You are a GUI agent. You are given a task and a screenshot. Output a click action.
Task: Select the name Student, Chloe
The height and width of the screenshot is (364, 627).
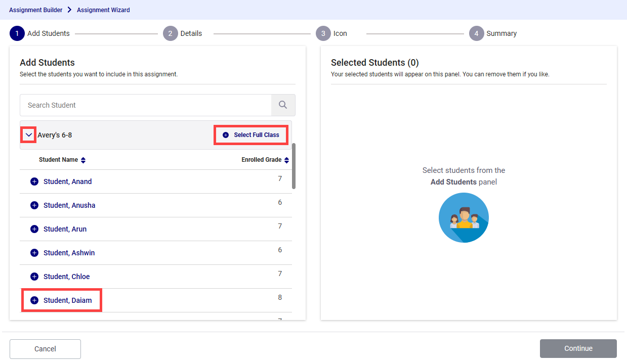(x=67, y=277)
